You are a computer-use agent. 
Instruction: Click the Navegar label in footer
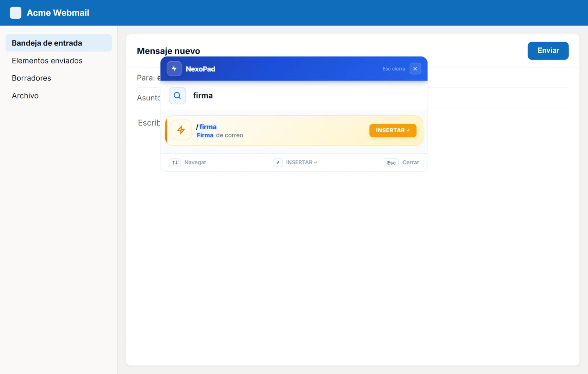click(195, 162)
